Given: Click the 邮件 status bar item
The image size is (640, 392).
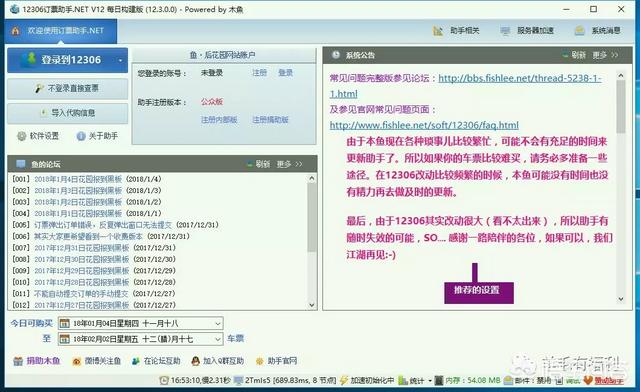Looking at the screenshot, I should (x=528, y=381).
